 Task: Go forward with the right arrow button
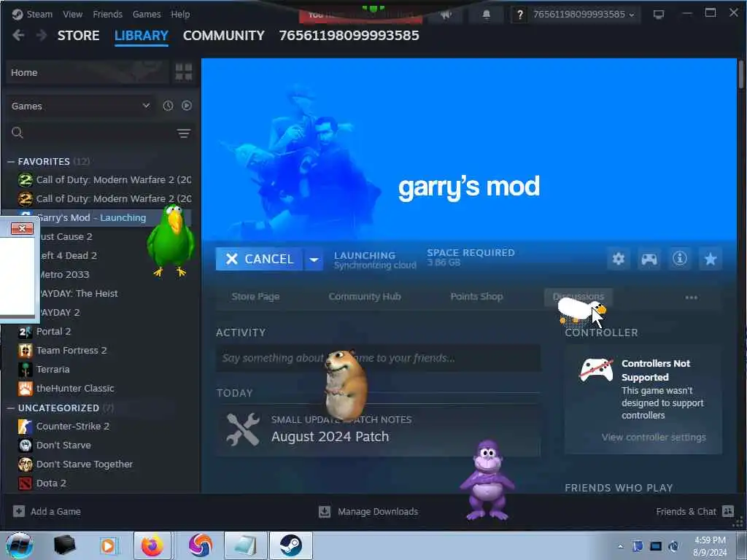pyautogui.click(x=42, y=35)
